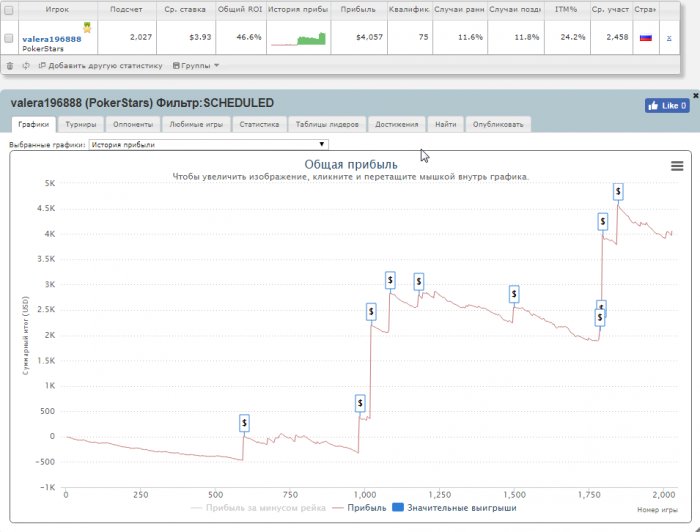Click the $ win marker near game 600
Viewport: 700px width, 532px height.
tap(244, 423)
